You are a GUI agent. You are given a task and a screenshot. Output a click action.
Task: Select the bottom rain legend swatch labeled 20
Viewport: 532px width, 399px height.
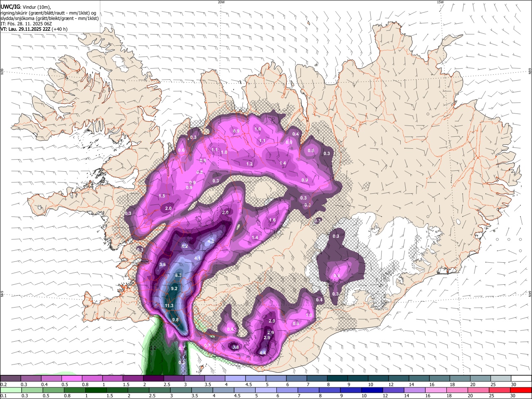pyautogui.click(x=479, y=390)
